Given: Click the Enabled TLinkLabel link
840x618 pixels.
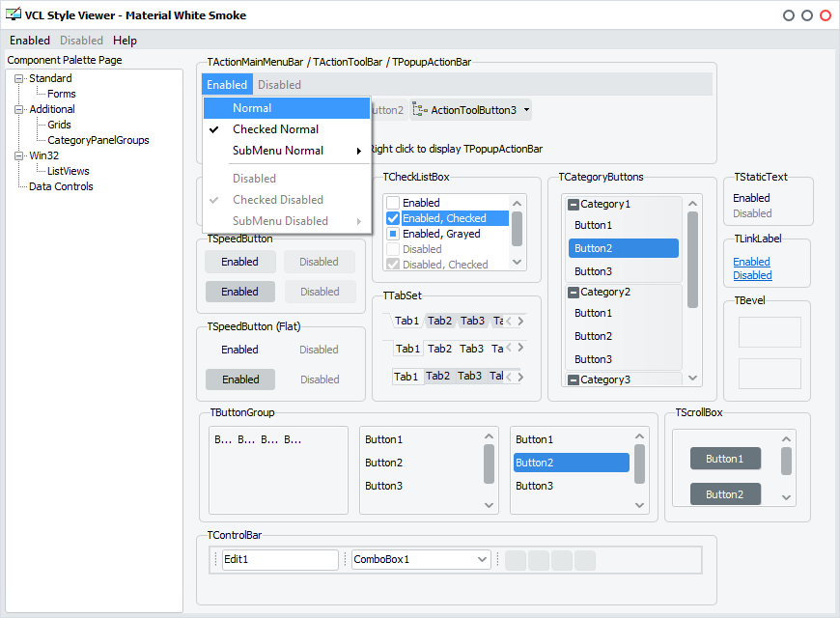Looking at the screenshot, I should [751, 262].
